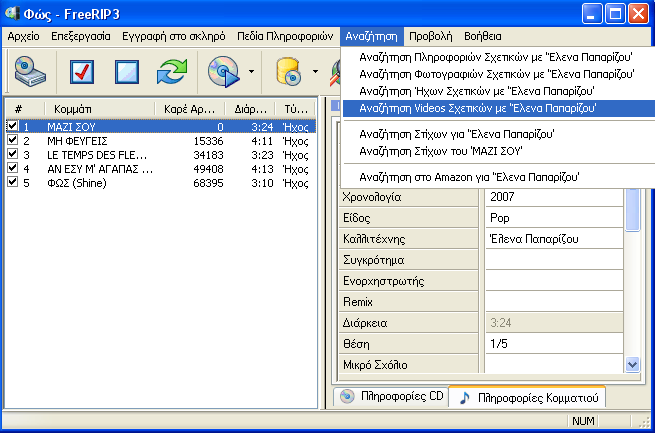This screenshot has height=433, width=655.
Task: Sort by the Τύ... column header
Action: point(295,109)
